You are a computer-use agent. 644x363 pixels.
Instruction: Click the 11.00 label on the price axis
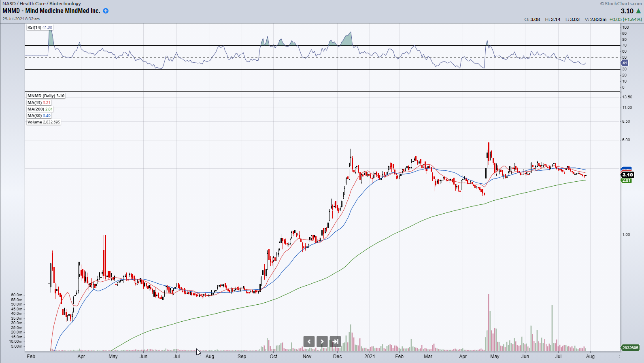(627, 108)
